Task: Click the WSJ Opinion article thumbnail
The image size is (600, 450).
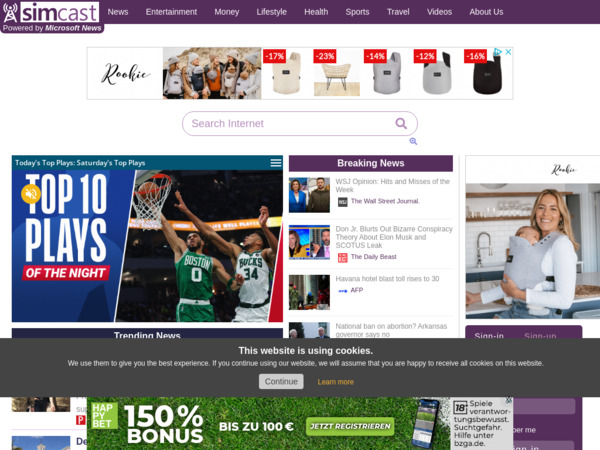Action: [309, 195]
